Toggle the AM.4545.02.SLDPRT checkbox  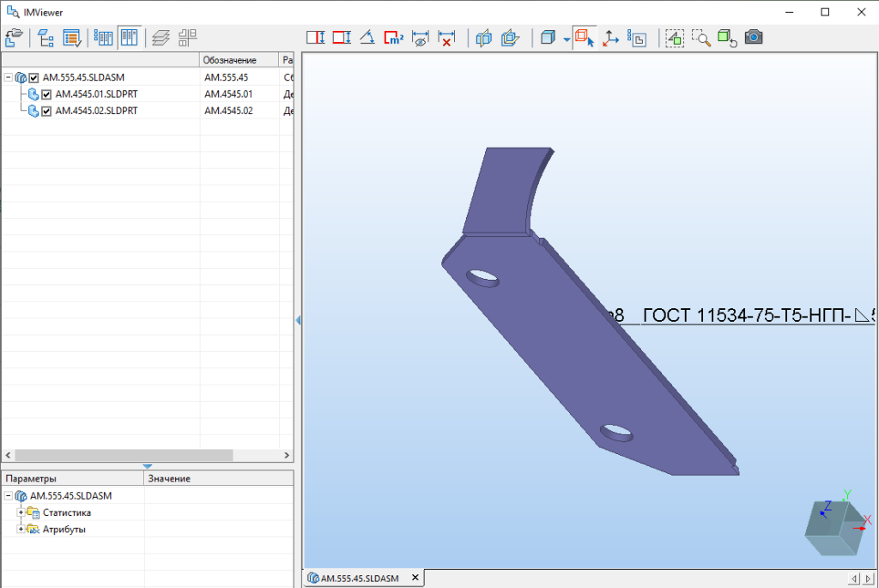click(47, 111)
